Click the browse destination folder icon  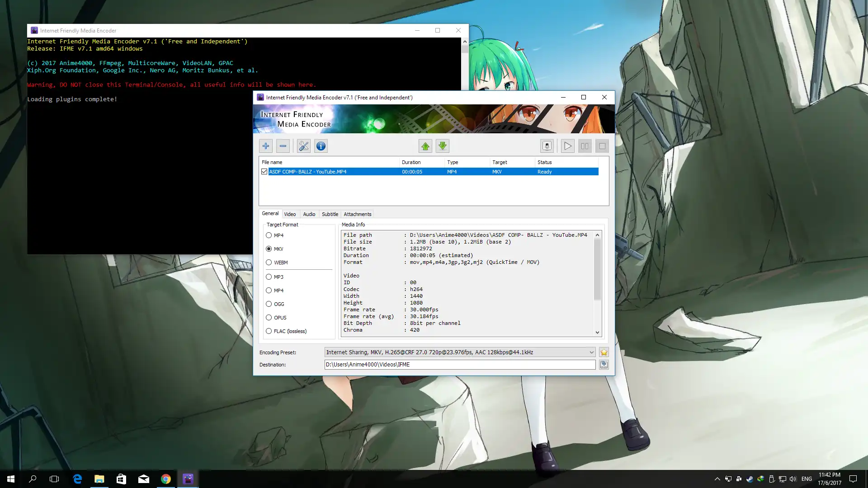pos(604,365)
